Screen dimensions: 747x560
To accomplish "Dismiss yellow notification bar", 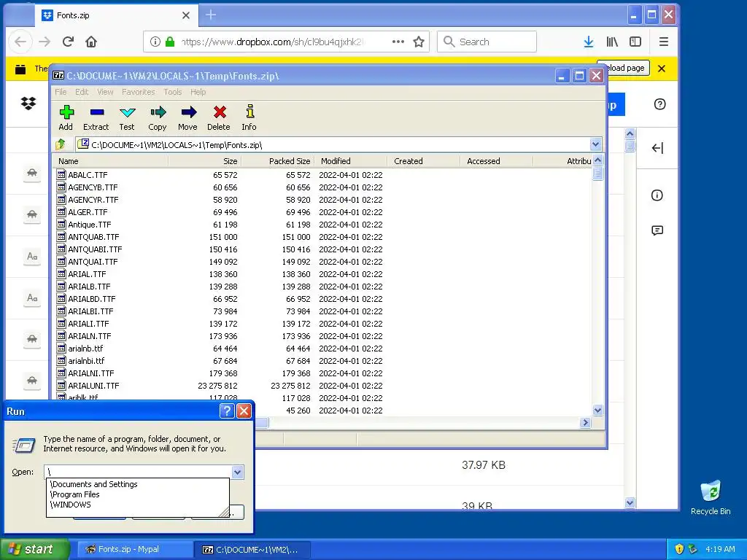I will [661, 68].
